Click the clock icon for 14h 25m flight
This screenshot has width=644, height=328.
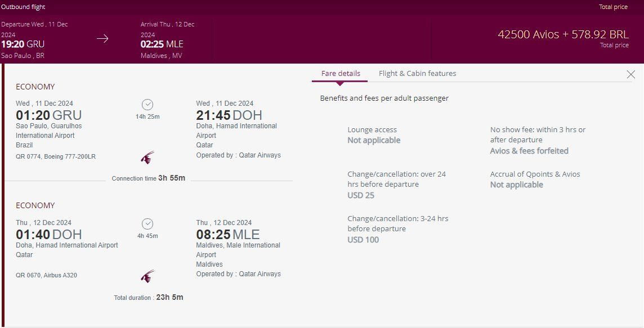[x=147, y=105]
